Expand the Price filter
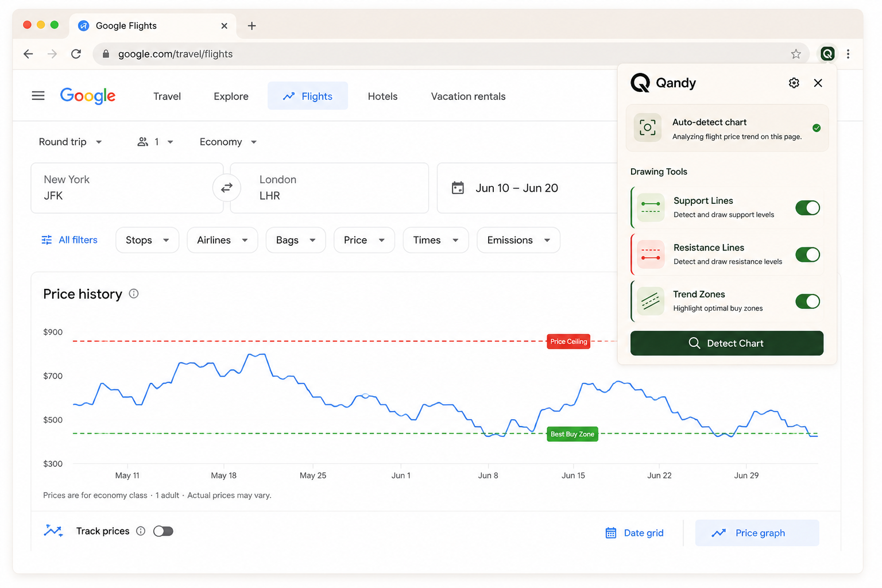This screenshot has width=882, height=588. (364, 240)
